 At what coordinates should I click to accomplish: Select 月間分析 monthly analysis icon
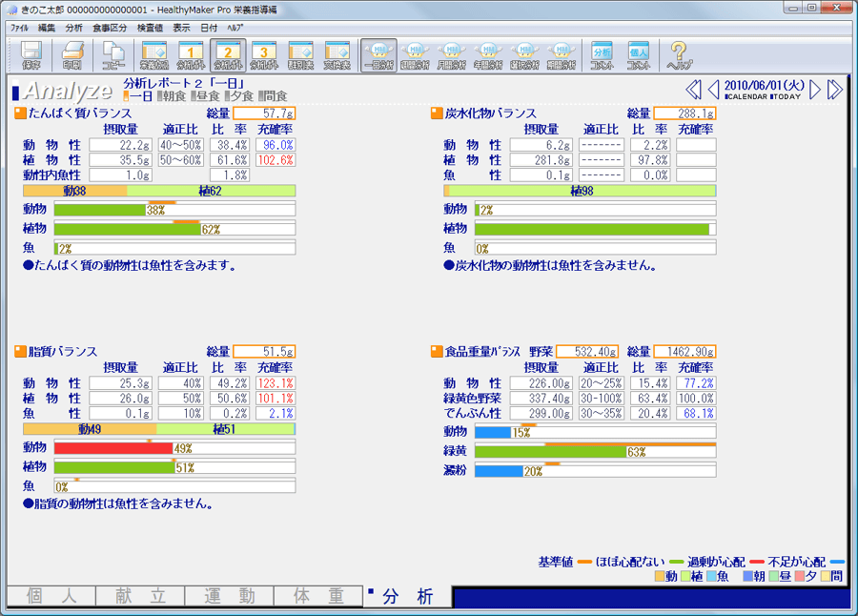tap(452, 55)
